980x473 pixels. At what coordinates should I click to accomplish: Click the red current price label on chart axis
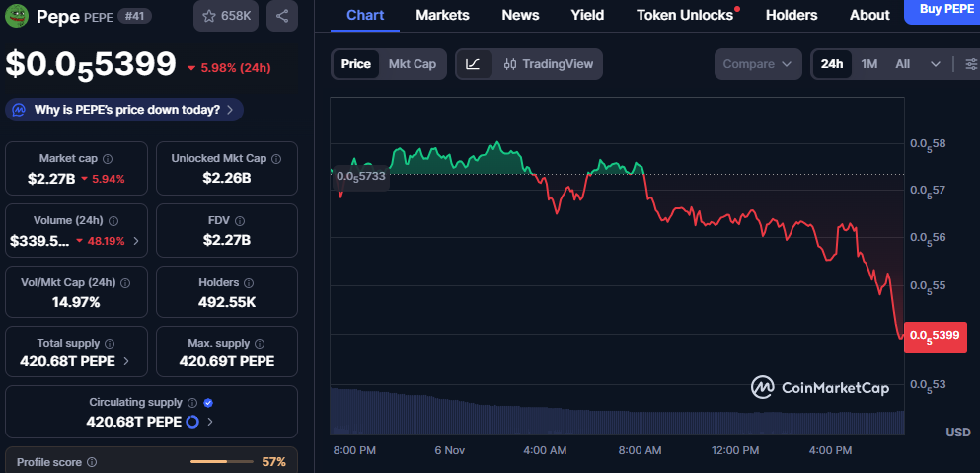[x=937, y=336]
